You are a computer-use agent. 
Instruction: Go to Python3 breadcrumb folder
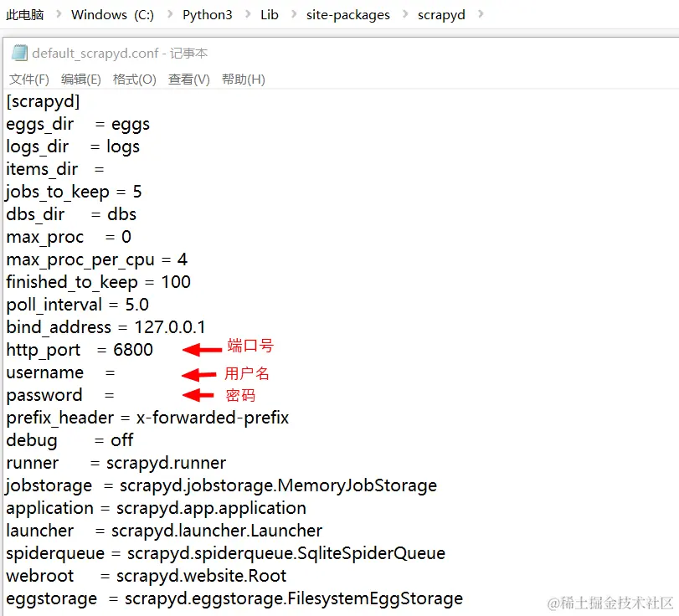tap(208, 15)
